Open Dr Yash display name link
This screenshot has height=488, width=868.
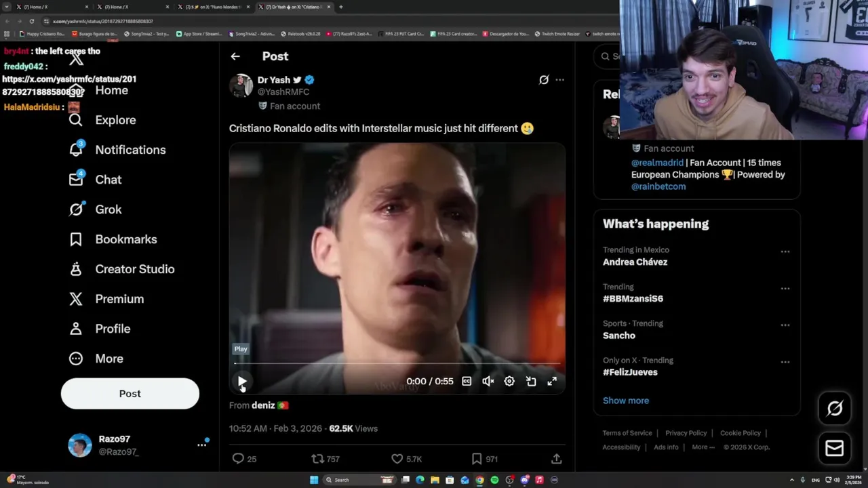click(274, 80)
